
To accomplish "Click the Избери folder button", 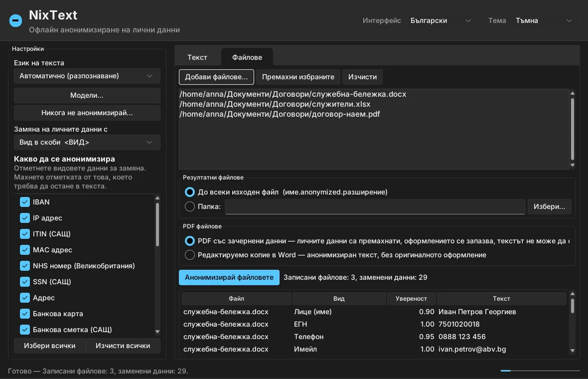I will (549, 206).
